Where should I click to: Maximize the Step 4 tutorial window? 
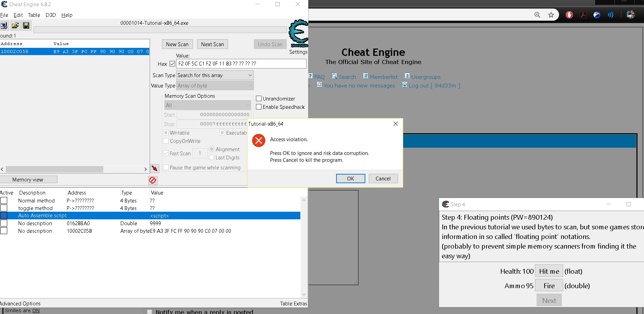pos(629,204)
